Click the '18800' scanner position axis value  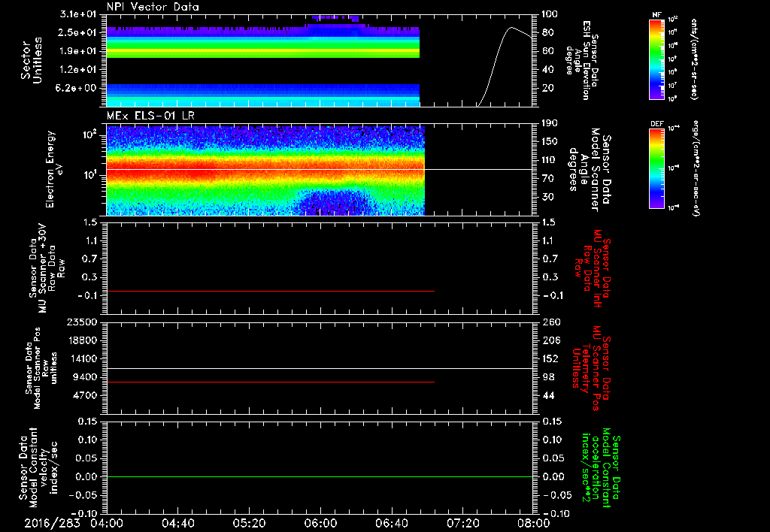point(82,340)
